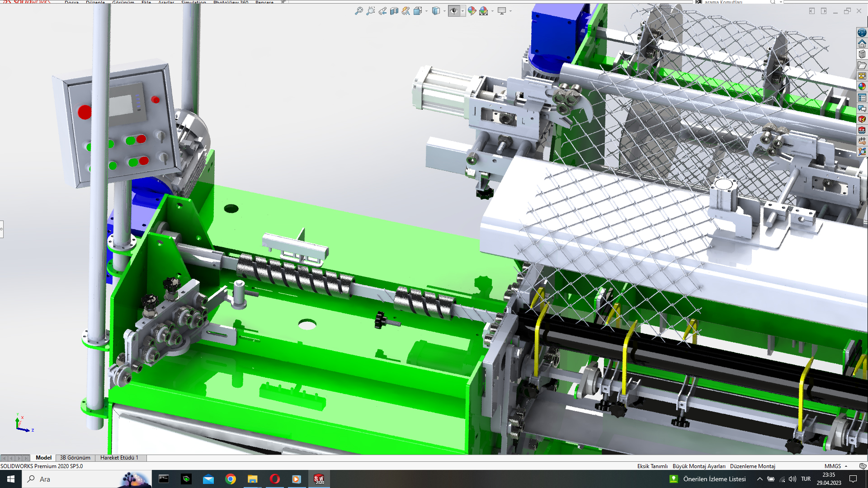Open the Custom Properties task pane

[862, 98]
